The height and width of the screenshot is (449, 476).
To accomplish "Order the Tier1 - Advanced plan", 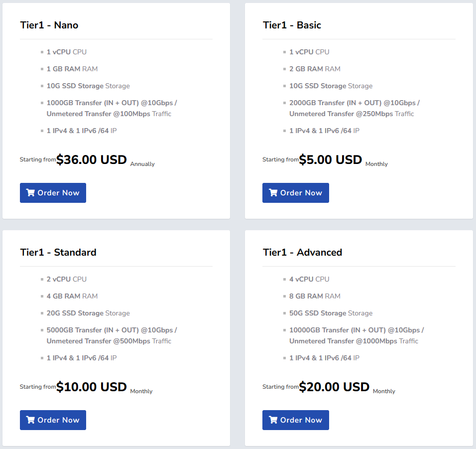I will (x=295, y=420).
